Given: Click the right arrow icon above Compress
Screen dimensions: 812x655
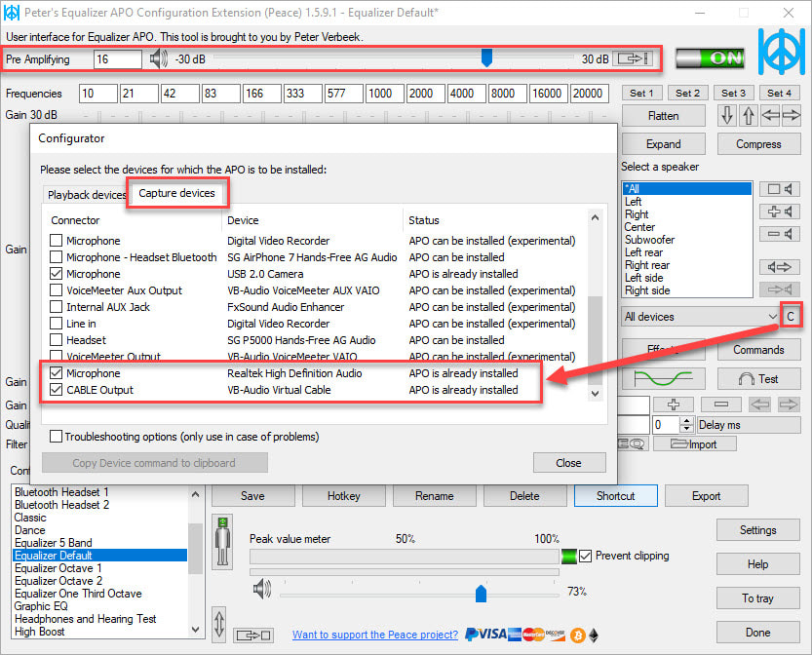Looking at the screenshot, I should [791, 115].
